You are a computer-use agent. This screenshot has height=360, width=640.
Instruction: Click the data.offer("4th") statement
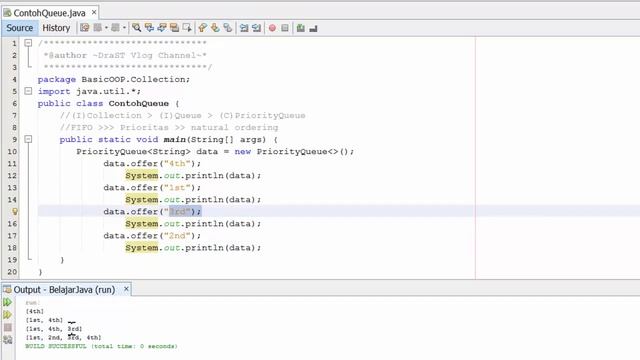tap(152, 164)
